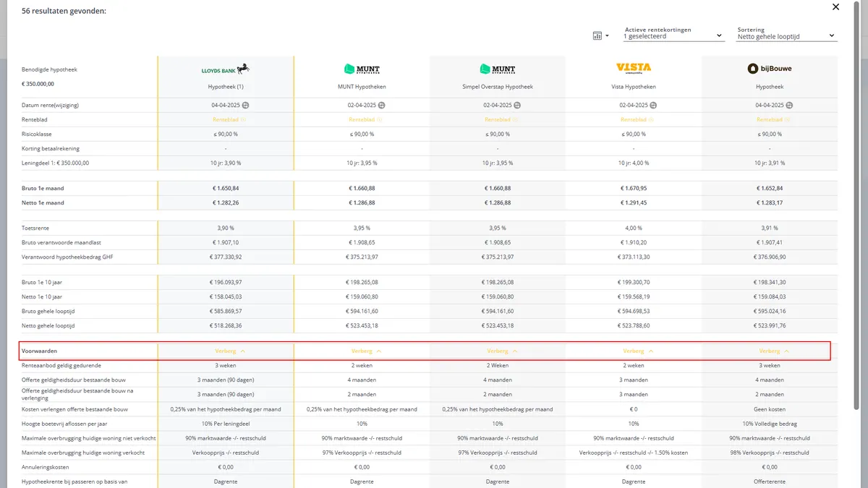Viewport: 868px width, 488px height.
Task: Click the '€ 595.024,16' Bruto gehele looptijd value
Action: [770, 311]
